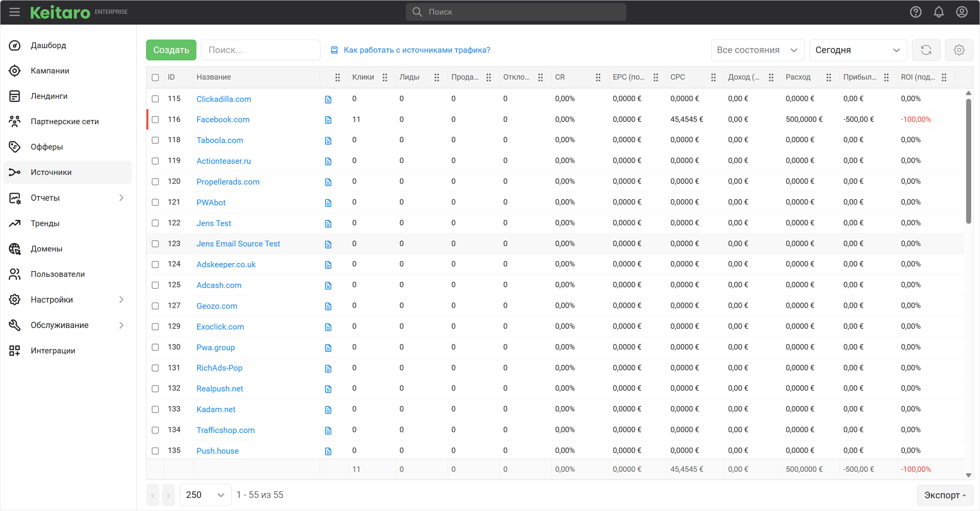Image resolution: width=980 pixels, height=511 pixels.
Task: Open the Propellerads.com source link
Action: click(228, 182)
